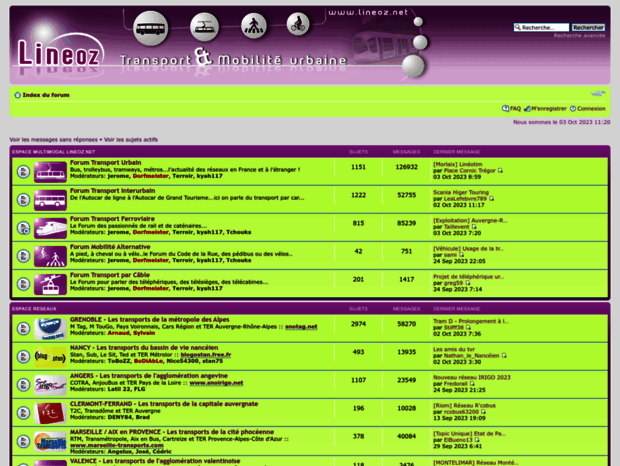Click the Marseille Transports forum logo
This screenshot has height=466, width=620.
pos(50,441)
